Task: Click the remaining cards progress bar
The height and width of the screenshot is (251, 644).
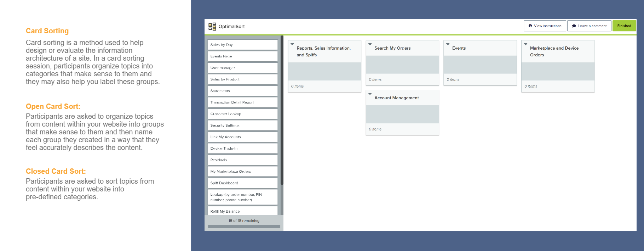Action: 244,226
